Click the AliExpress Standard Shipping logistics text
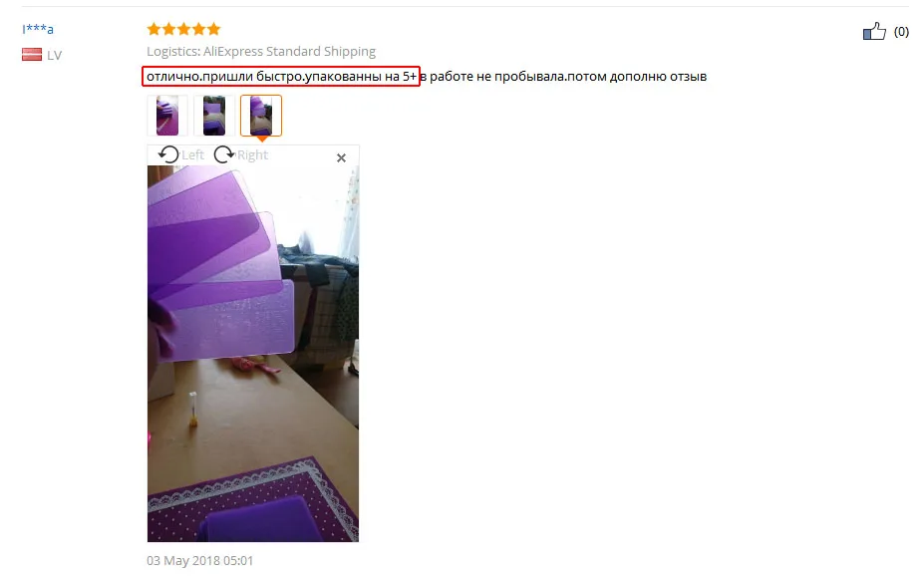The image size is (924, 576). click(289, 51)
